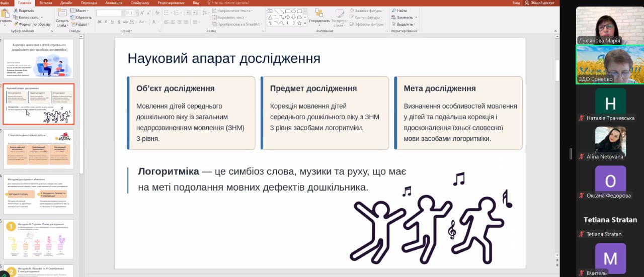Click the Format Painter (Формат по образцу) icon
The width and height of the screenshot is (644, 277).
point(15,24)
